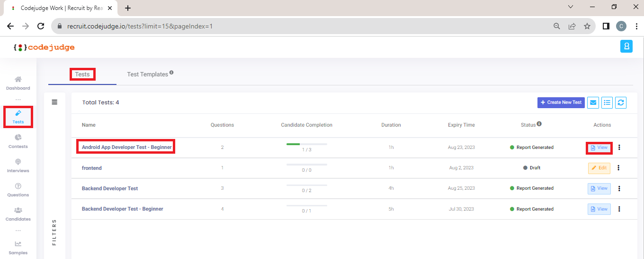Expand the tab search chevron

pyautogui.click(x=571, y=7)
